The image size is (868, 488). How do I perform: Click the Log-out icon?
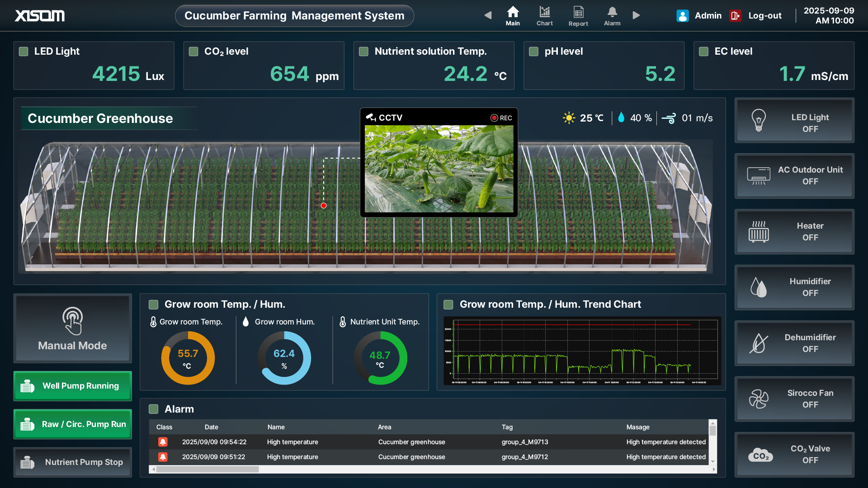736,16
